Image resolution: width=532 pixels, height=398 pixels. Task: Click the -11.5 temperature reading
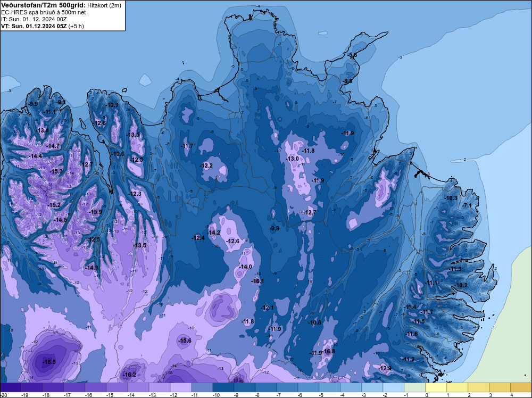pyautogui.click(x=418, y=321)
